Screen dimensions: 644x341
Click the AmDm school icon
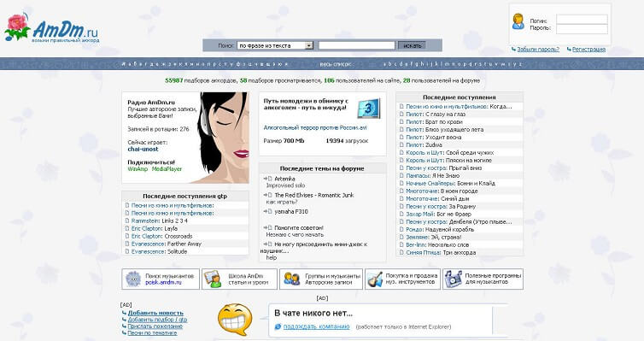tap(213, 279)
